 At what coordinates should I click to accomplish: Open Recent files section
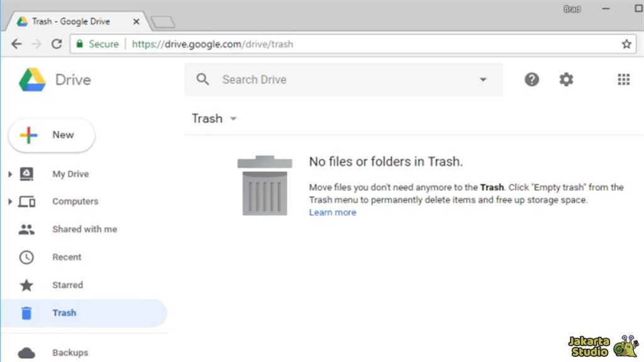point(67,257)
